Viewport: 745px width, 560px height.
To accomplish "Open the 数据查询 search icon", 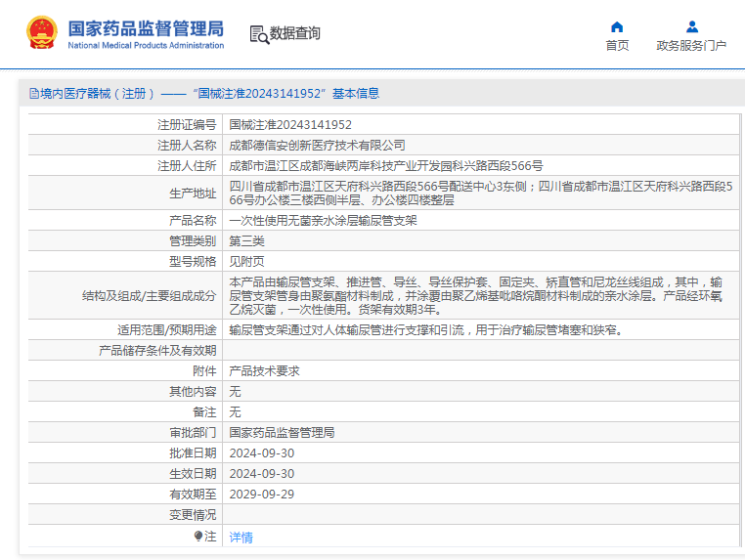I will pos(259,34).
